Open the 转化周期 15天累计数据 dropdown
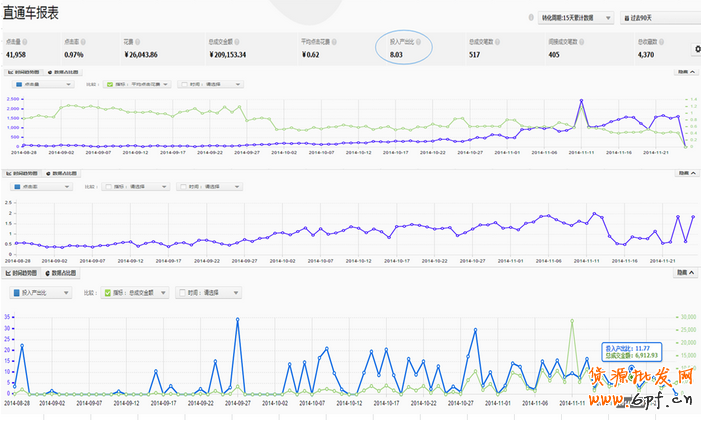Viewport: 703px width, 421px height. (x=574, y=18)
